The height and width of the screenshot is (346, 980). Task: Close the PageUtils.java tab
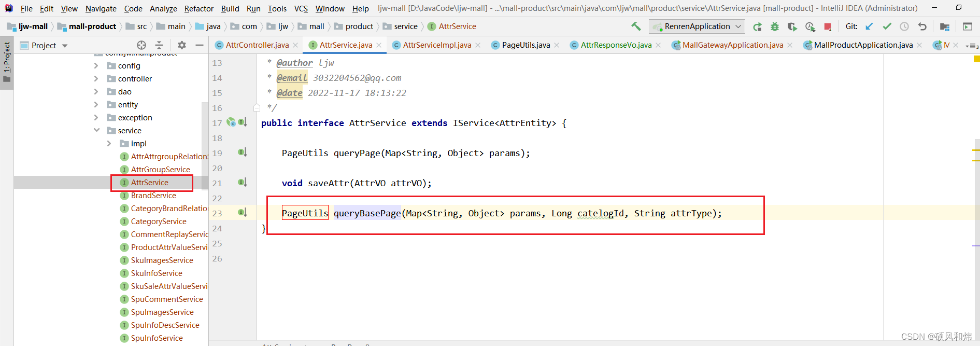tap(557, 46)
